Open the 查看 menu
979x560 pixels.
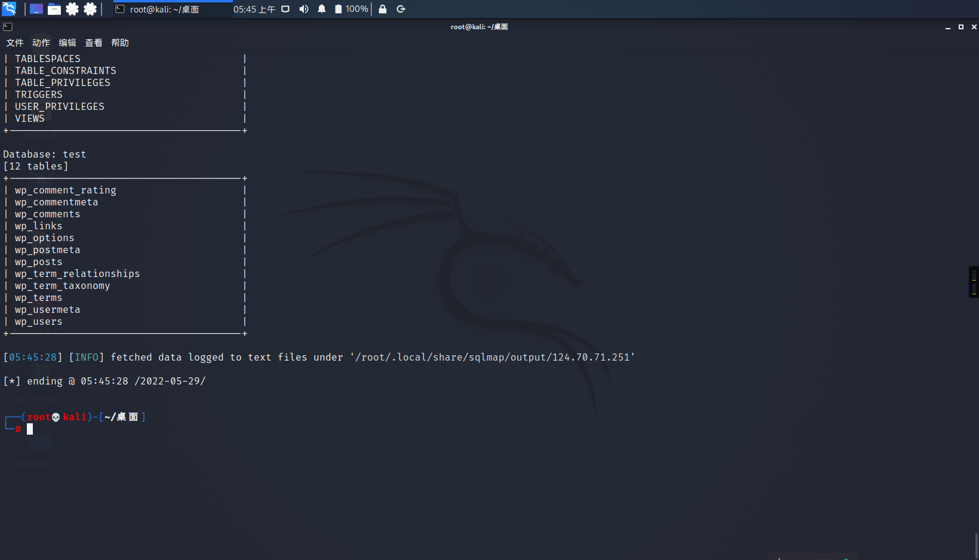click(x=94, y=42)
